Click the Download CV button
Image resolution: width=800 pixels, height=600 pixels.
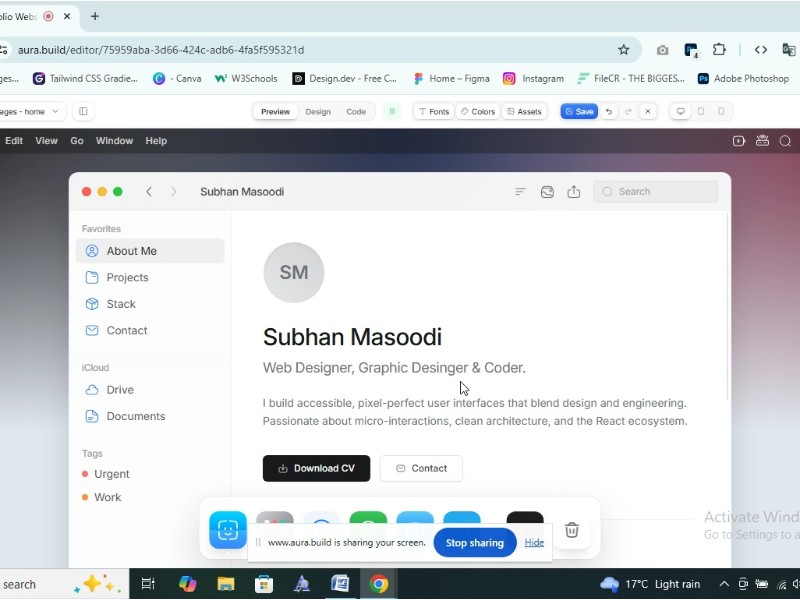click(x=316, y=468)
